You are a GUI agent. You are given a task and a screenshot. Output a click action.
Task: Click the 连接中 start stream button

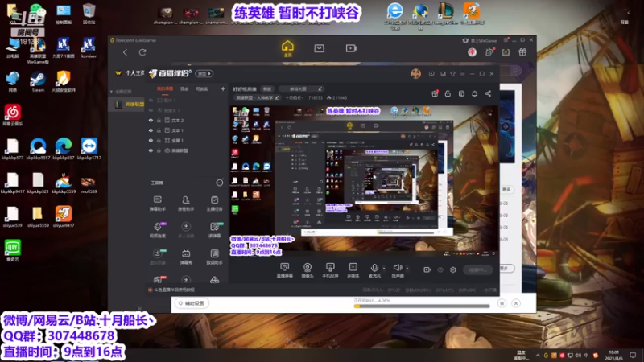tap(477, 269)
